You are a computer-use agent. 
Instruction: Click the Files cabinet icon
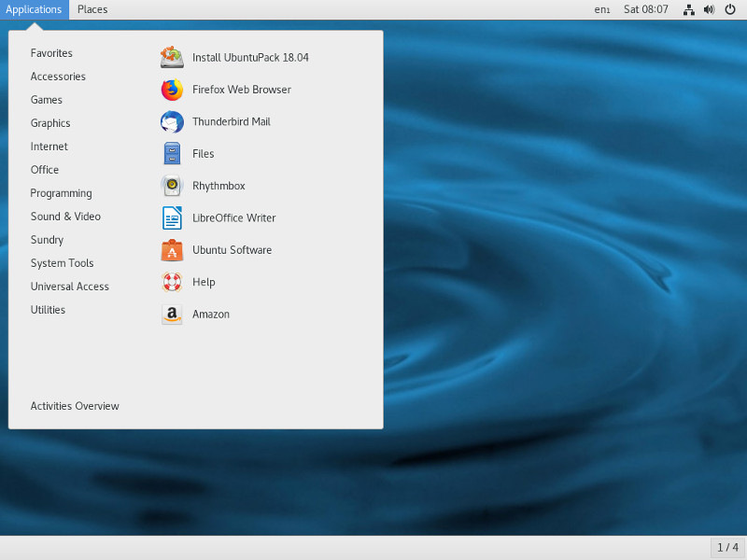(x=172, y=154)
